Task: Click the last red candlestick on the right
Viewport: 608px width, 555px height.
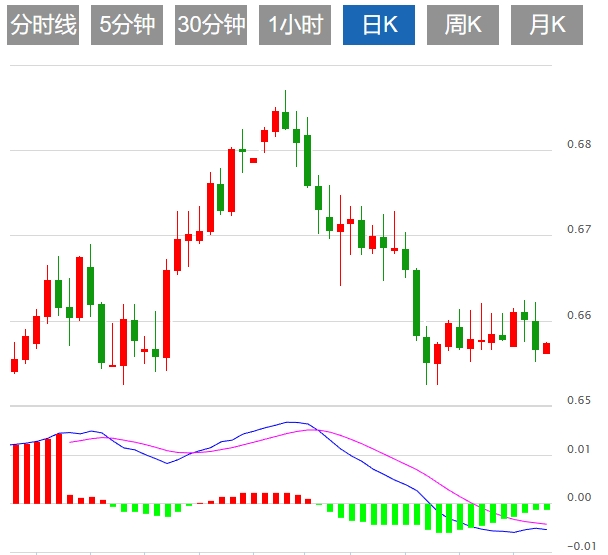Action: tap(546, 348)
